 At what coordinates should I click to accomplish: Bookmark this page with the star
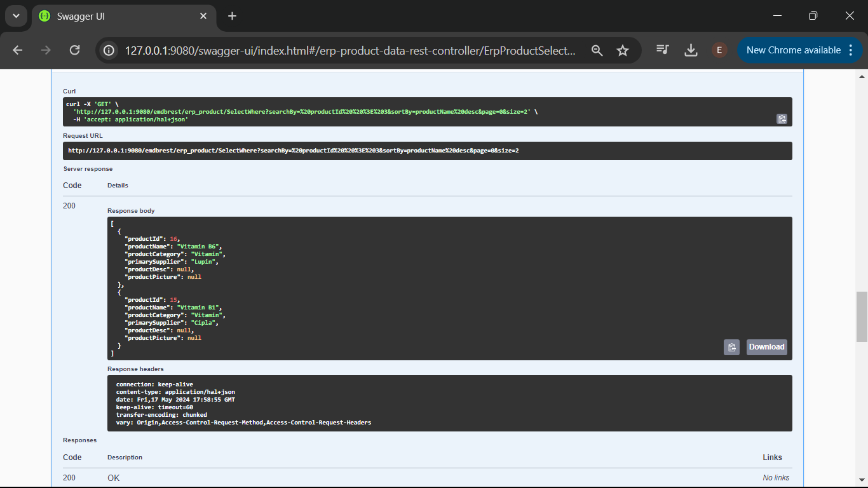pos(623,50)
